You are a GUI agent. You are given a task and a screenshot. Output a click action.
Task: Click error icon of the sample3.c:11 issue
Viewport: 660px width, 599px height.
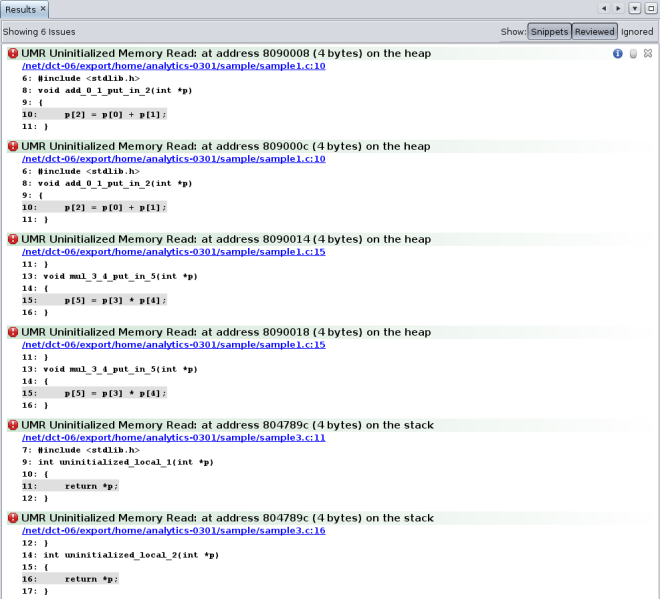[13, 425]
